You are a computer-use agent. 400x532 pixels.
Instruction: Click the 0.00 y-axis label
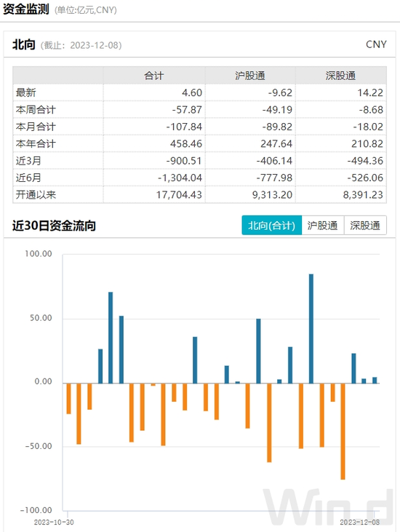click(43, 381)
